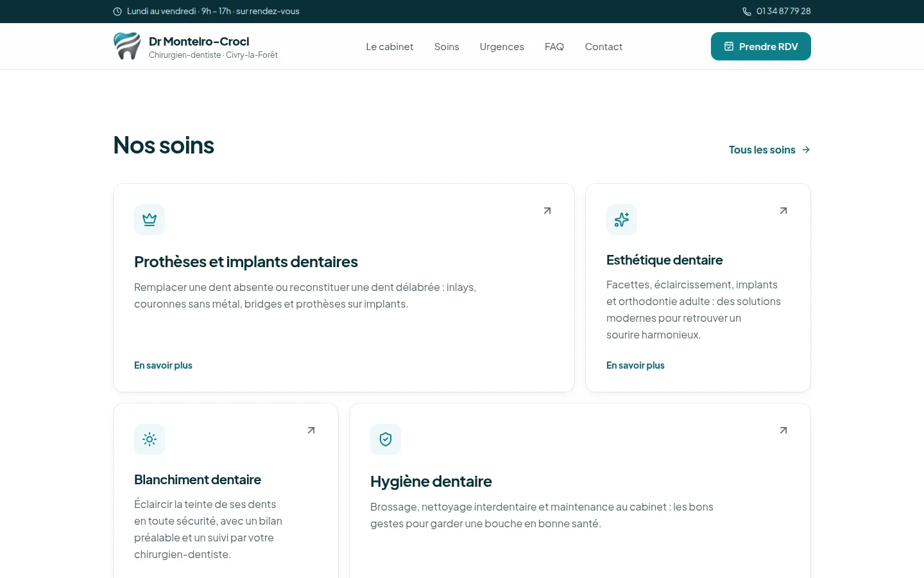
Task: Click the calendar icon in Prendre RDV
Action: point(729,46)
